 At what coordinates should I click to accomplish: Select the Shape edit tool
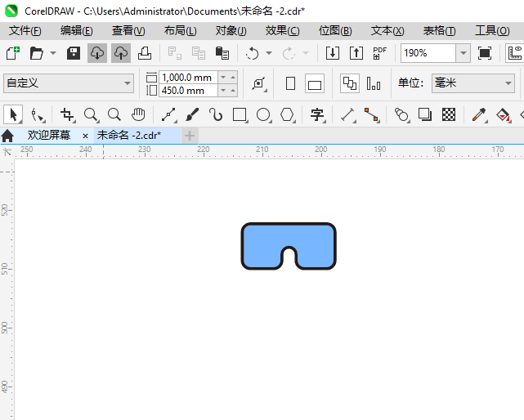(37, 115)
